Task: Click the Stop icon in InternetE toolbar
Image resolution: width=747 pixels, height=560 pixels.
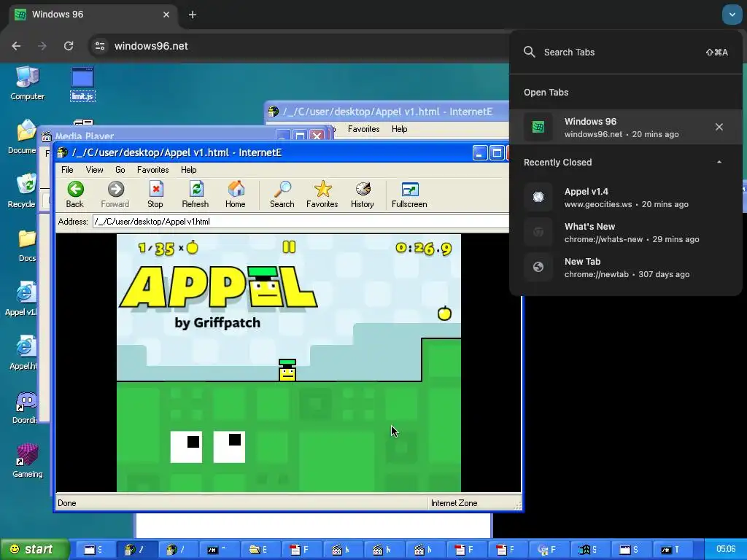Action: point(155,194)
